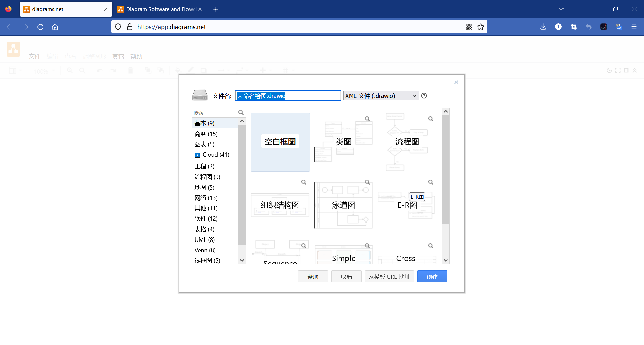This screenshot has width=644, height=345.
Task: Open help for file format question mark
Action: (424, 96)
